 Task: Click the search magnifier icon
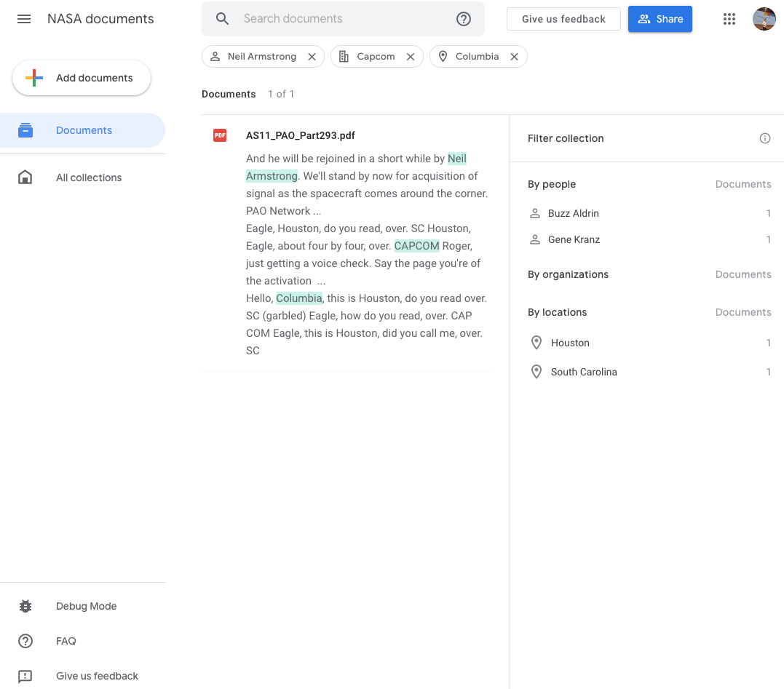click(223, 19)
